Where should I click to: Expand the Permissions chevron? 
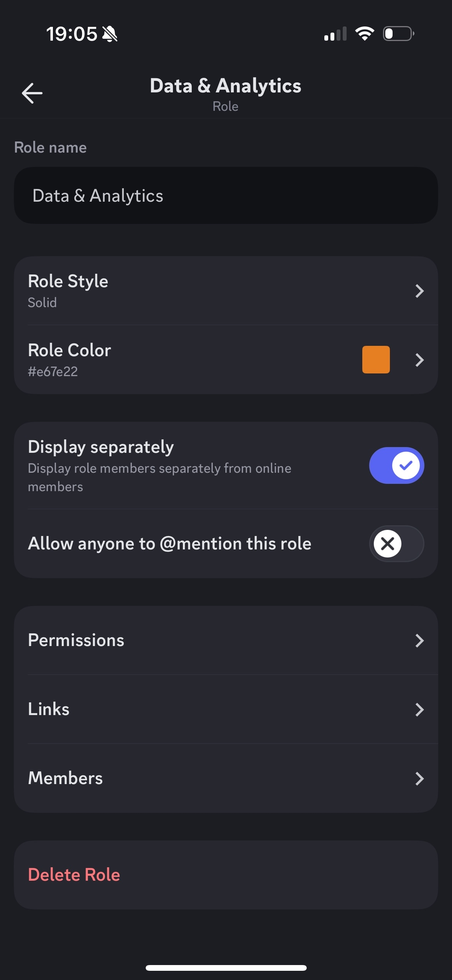[x=419, y=640]
